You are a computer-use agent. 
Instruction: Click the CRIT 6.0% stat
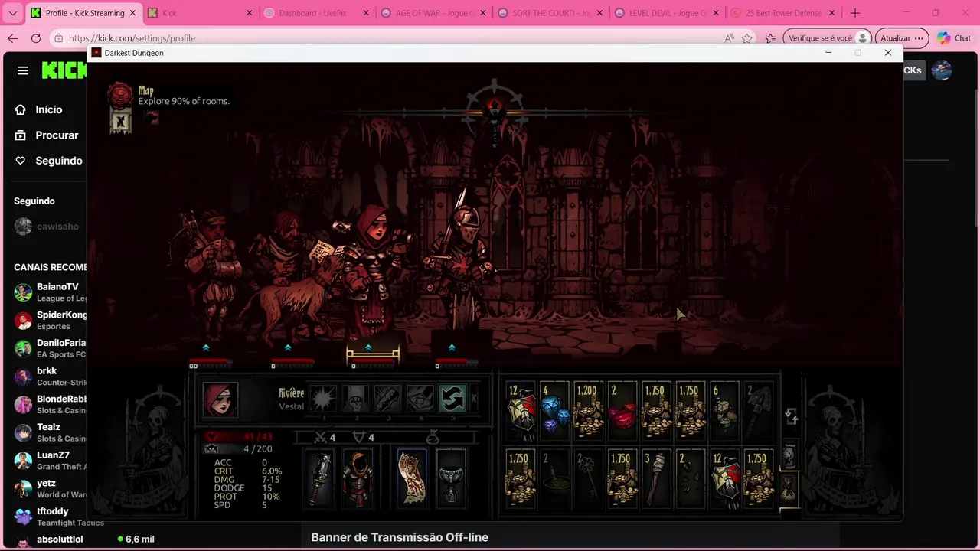click(248, 471)
